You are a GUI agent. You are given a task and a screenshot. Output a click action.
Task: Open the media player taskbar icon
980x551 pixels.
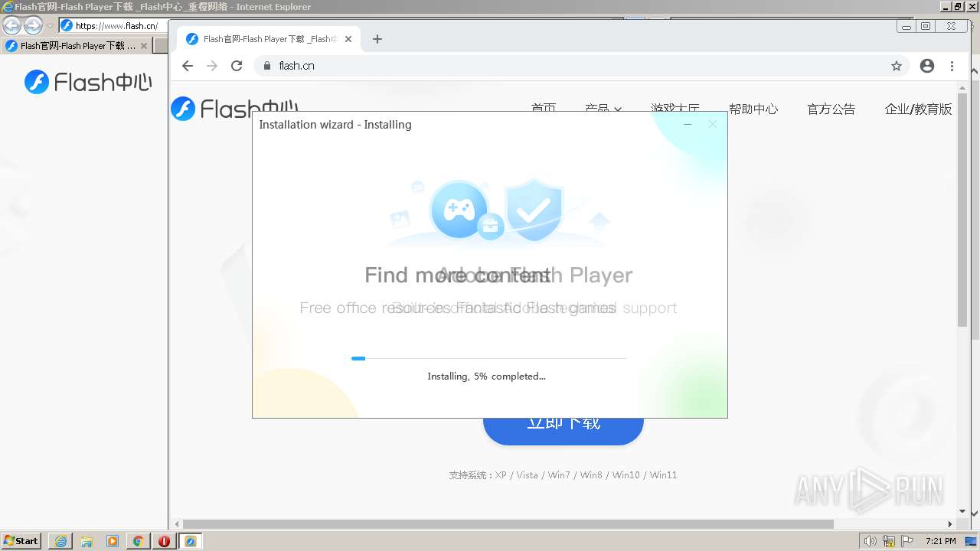click(113, 541)
